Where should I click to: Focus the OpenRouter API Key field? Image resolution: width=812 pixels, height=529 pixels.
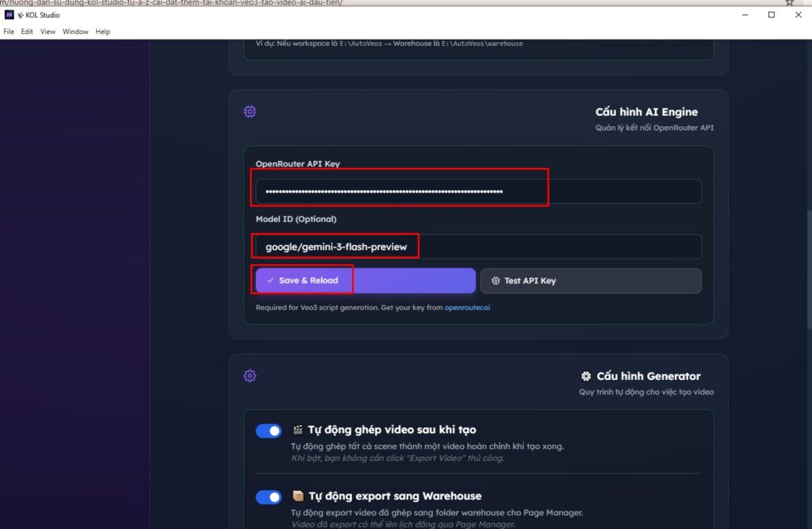click(x=477, y=191)
